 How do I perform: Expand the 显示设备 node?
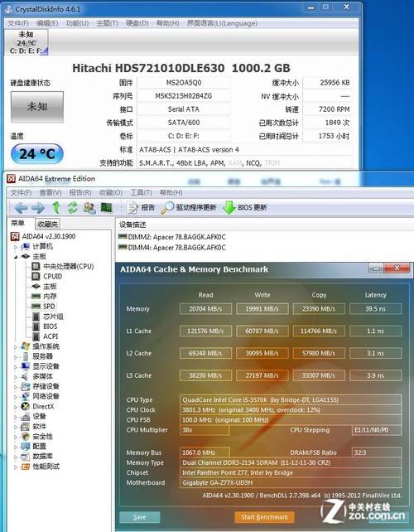[16, 367]
